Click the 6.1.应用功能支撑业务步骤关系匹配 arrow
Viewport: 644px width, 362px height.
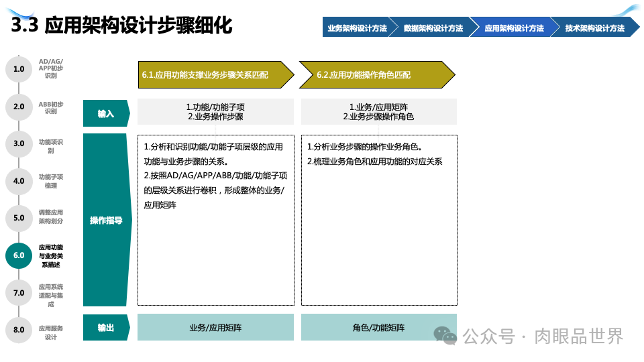[216, 74]
